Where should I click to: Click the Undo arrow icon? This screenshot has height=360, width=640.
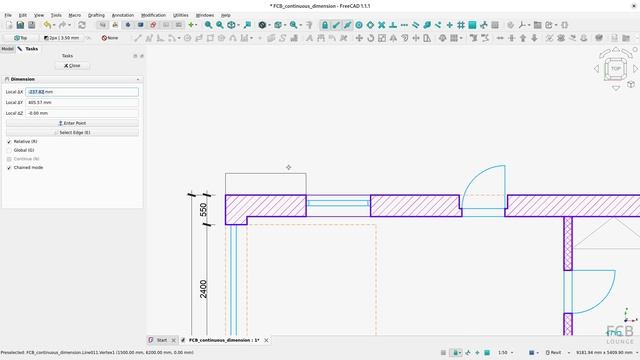click(x=47, y=25)
